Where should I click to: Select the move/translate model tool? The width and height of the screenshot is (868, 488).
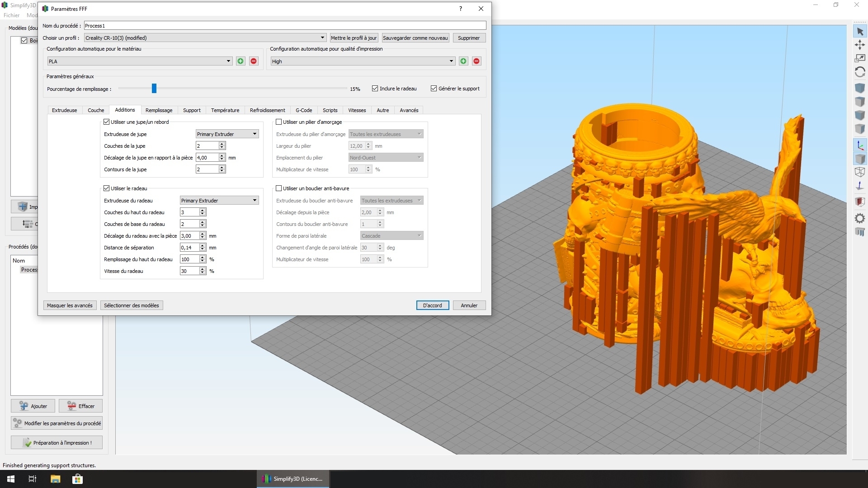coord(860,45)
